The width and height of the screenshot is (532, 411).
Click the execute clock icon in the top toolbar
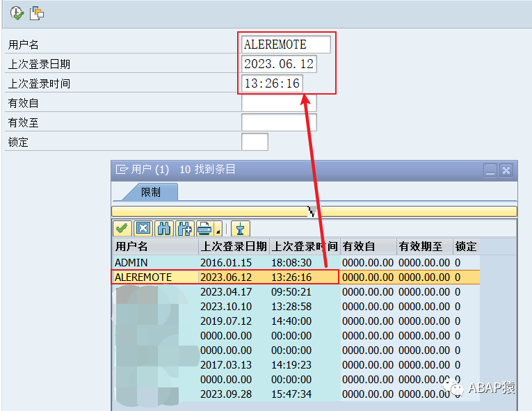[17, 13]
